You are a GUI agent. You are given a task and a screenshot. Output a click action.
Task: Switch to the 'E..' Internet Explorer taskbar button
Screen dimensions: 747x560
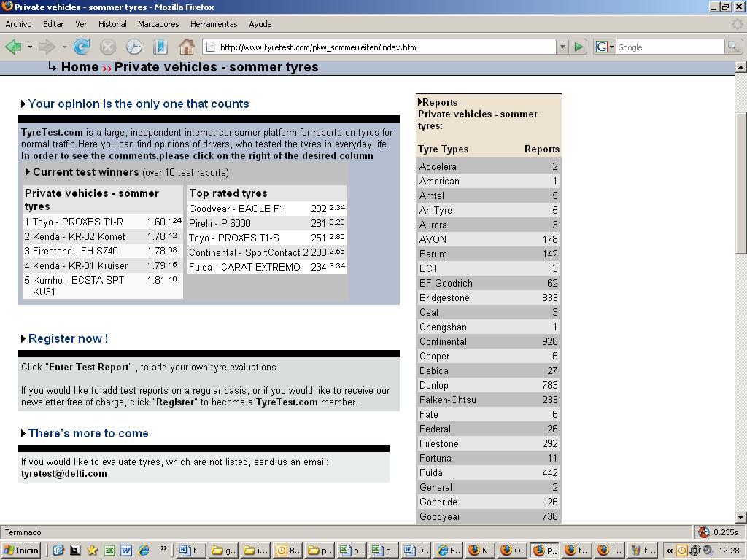coord(449,551)
